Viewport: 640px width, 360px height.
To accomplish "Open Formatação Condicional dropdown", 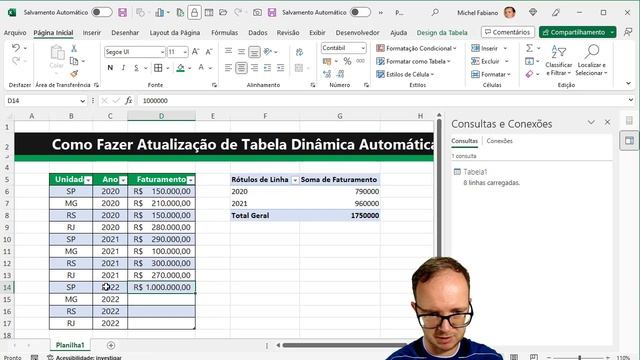I will coord(416,48).
